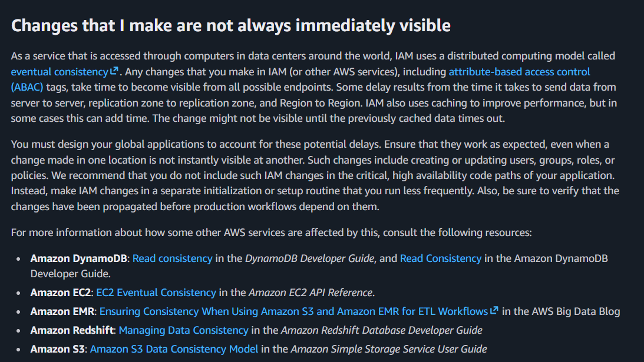Image resolution: width=644 pixels, height=362 pixels.
Task: Click the bold Amazon EC2 bullet label
Action: 61,293
